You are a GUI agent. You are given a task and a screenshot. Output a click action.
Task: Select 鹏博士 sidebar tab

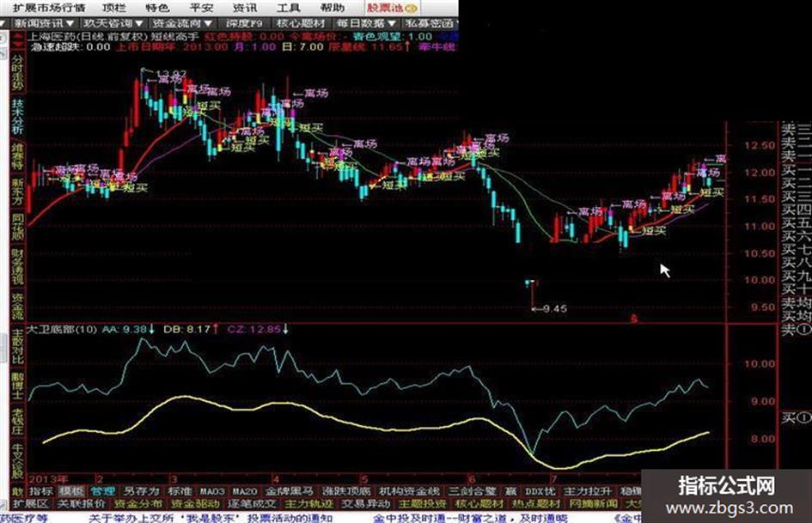click(17, 385)
